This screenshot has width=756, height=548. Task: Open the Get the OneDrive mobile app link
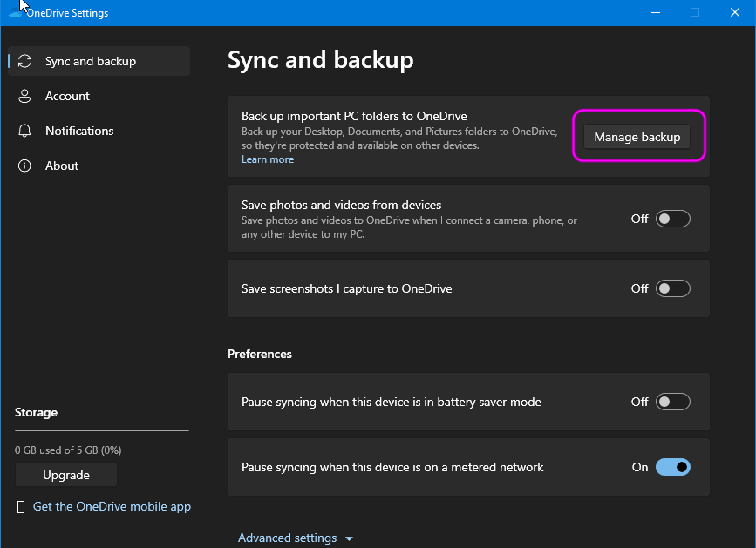click(x=112, y=506)
